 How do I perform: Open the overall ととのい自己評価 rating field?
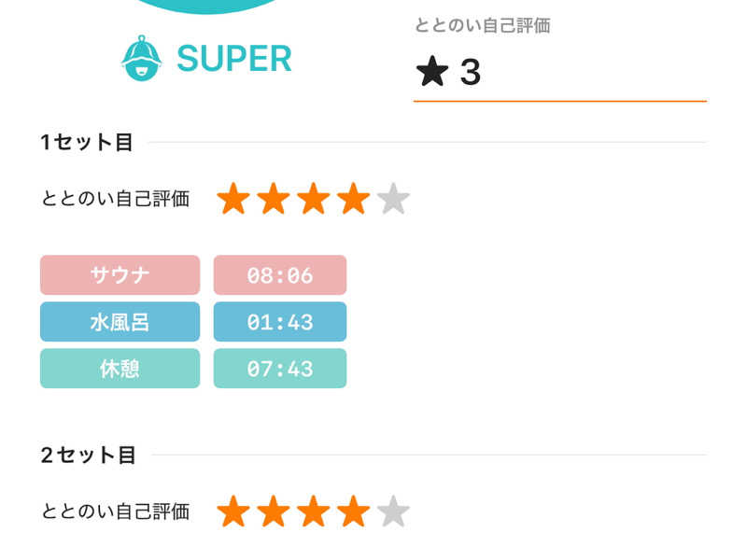pyautogui.click(x=560, y=71)
